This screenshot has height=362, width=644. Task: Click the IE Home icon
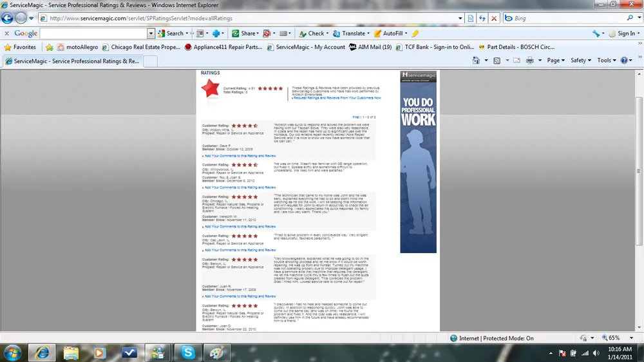click(x=477, y=61)
